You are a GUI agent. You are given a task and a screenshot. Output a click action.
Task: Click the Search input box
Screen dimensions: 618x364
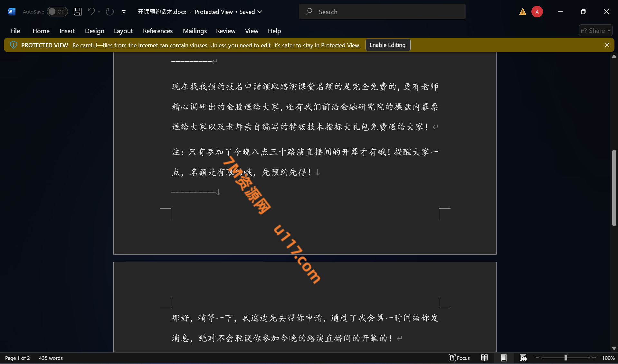pos(382,12)
